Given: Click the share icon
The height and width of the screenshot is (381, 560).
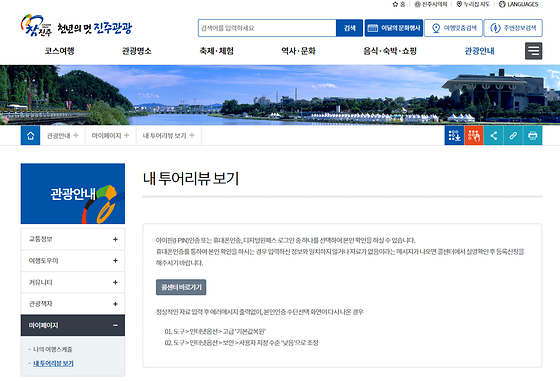Looking at the screenshot, I should [494, 135].
